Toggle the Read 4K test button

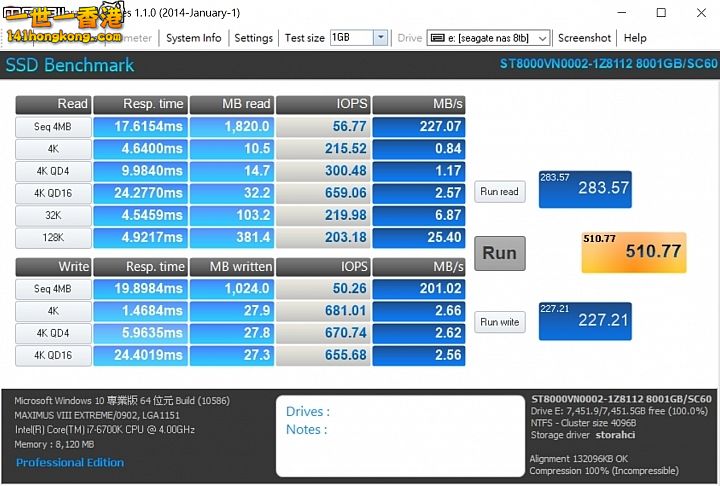tap(53, 149)
